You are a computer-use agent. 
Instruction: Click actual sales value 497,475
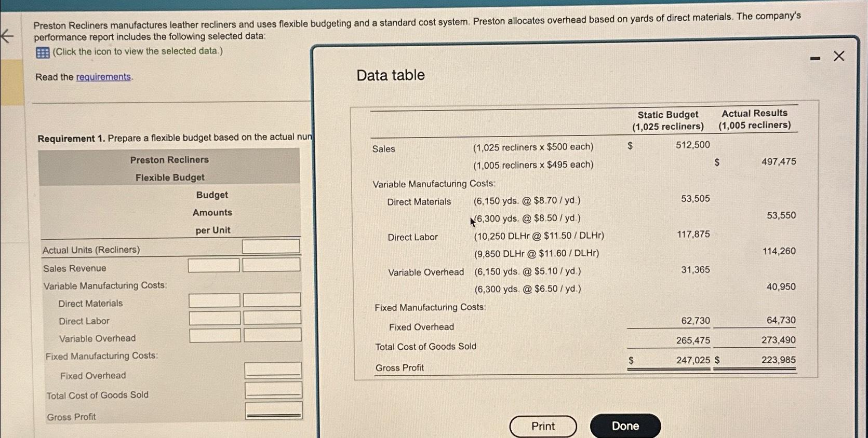tap(779, 161)
